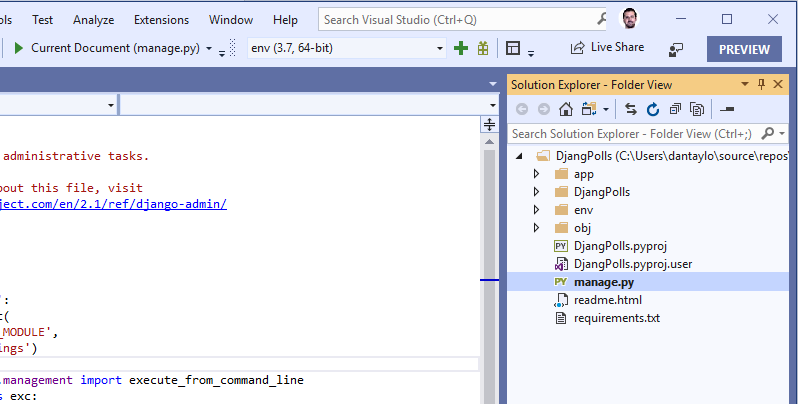Screen dimensions: 798x404
Task: Click the Refresh icon in Solution Explorer
Action: click(x=653, y=109)
